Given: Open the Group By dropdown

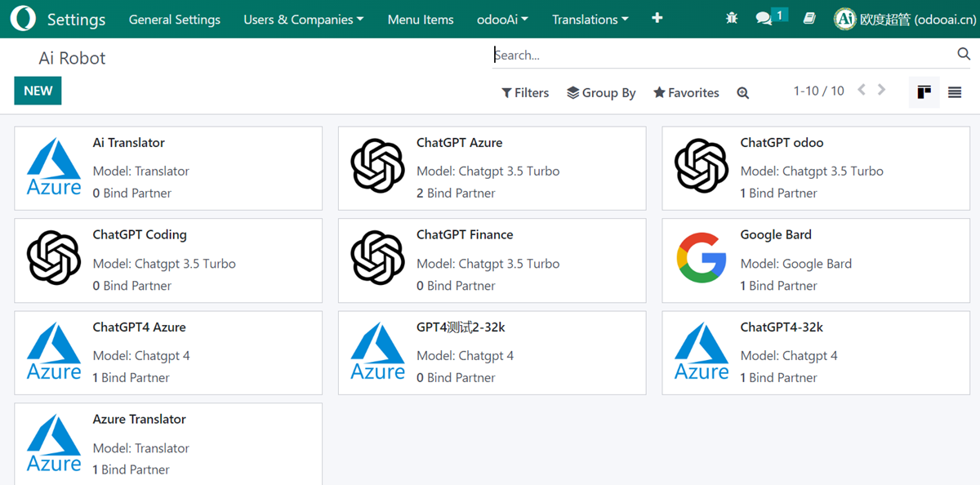Looking at the screenshot, I should point(601,93).
